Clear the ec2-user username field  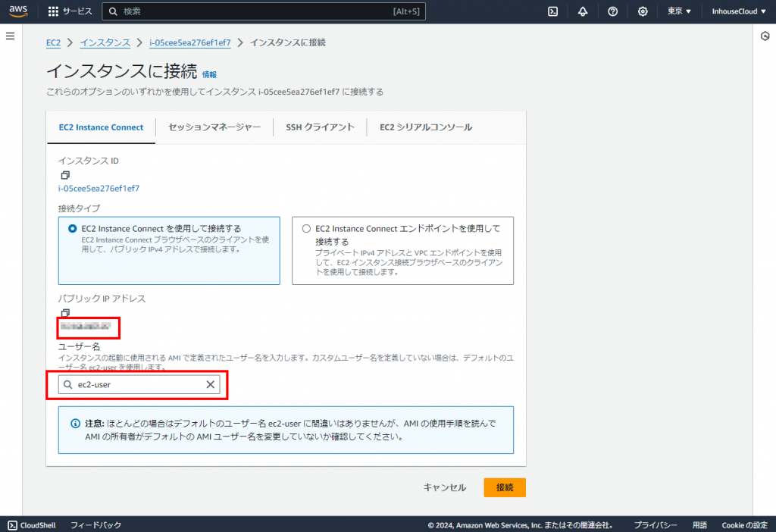pyautogui.click(x=211, y=385)
